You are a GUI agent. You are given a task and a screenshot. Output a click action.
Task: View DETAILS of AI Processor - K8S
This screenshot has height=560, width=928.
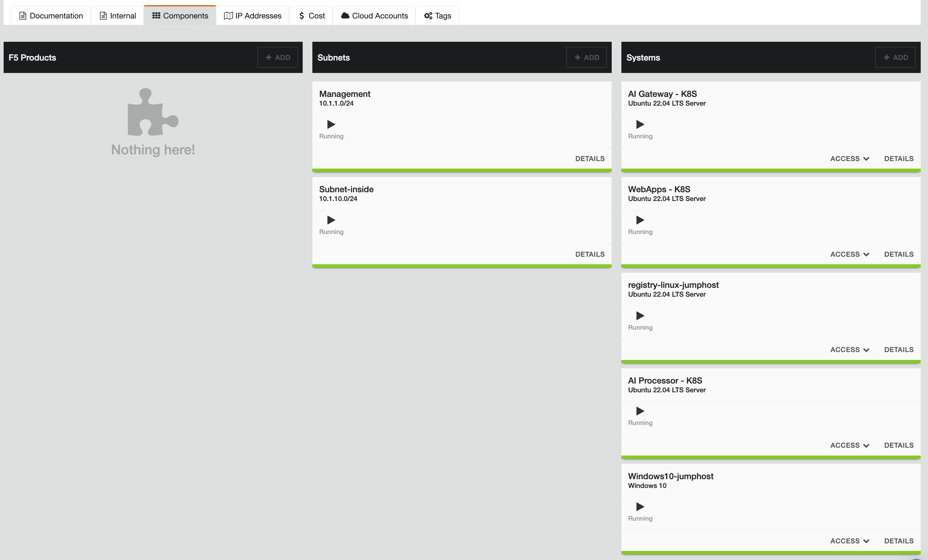899,445
